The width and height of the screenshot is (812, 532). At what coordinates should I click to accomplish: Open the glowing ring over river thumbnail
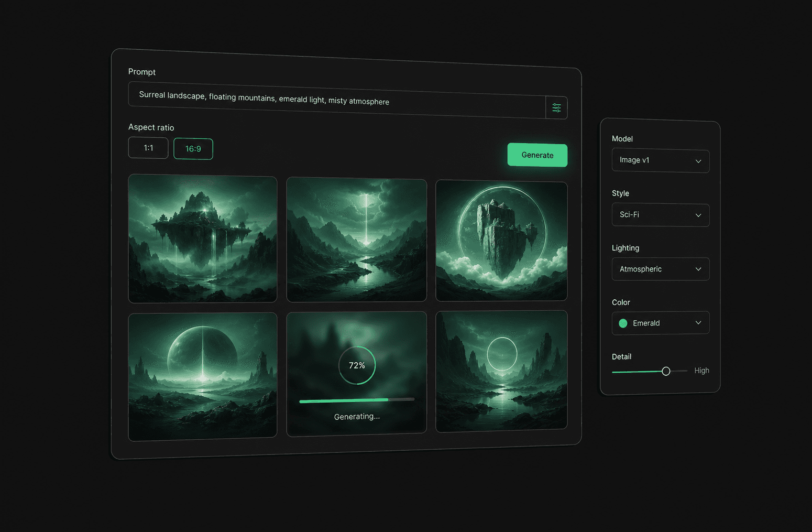point(501,371)
